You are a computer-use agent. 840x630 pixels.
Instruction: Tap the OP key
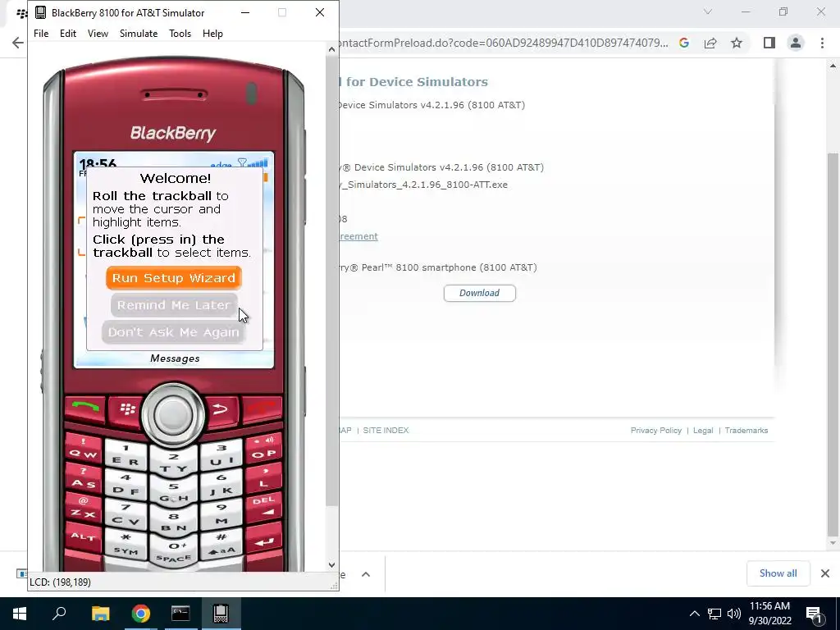point(263,449)
